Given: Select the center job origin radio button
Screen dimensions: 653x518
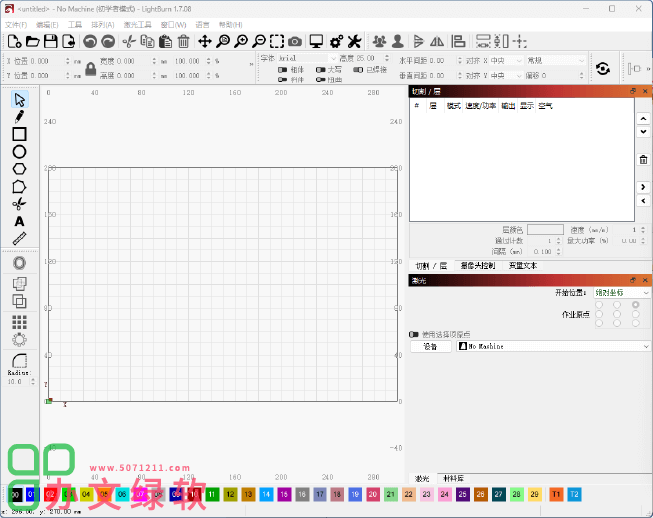Looking at the screenshot, I should pyautogui.click(x=617, y=314).
